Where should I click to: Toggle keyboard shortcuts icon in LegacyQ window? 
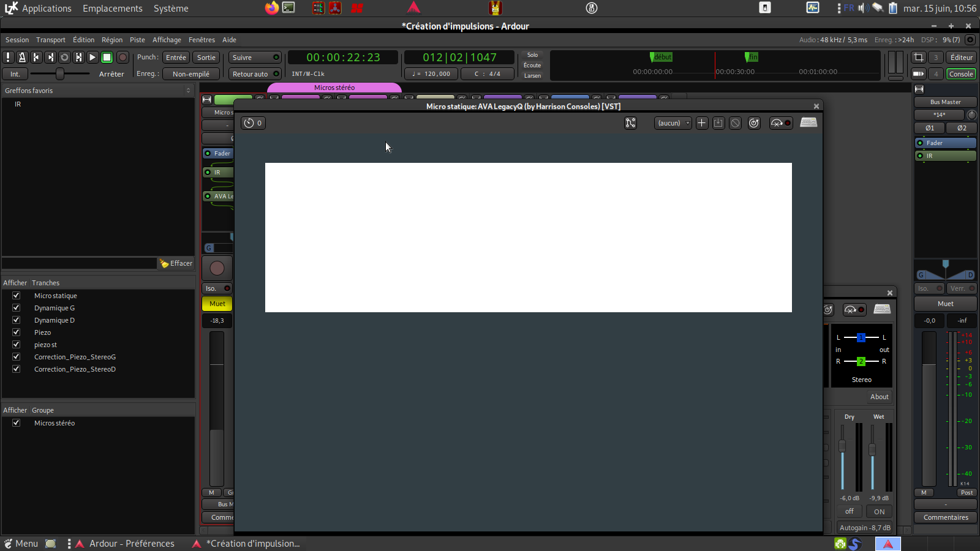coord(809,122)
